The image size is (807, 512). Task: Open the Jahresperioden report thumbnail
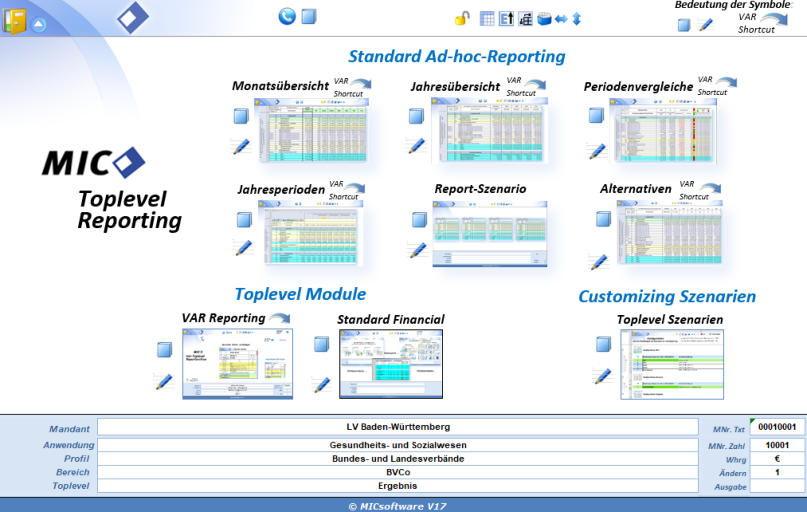pos(312,235)
